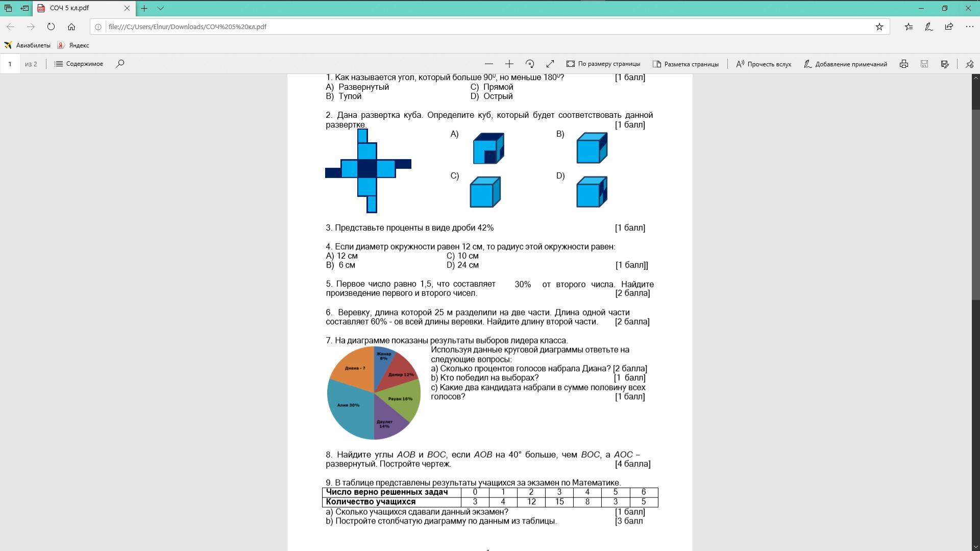The image size is (980, 551).
Task: Open the search magnifier in PDF toolbar
Action: click(x=120, y=64)
